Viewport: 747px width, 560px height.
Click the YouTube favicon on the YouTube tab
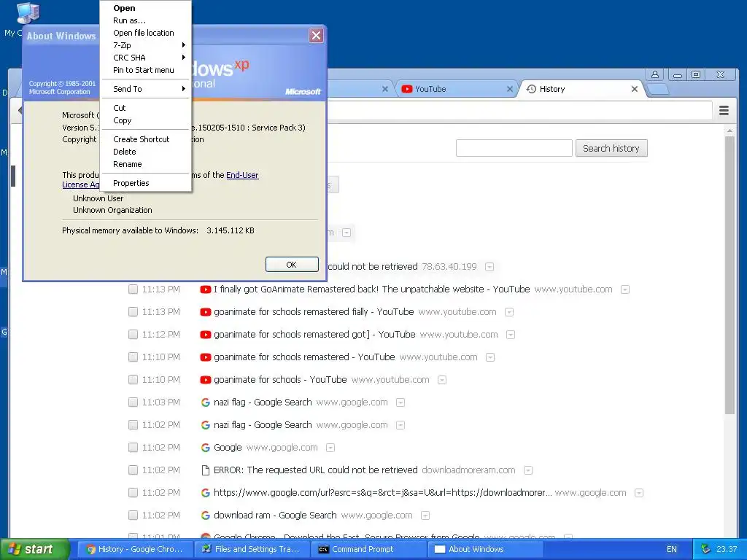[406, 89]
